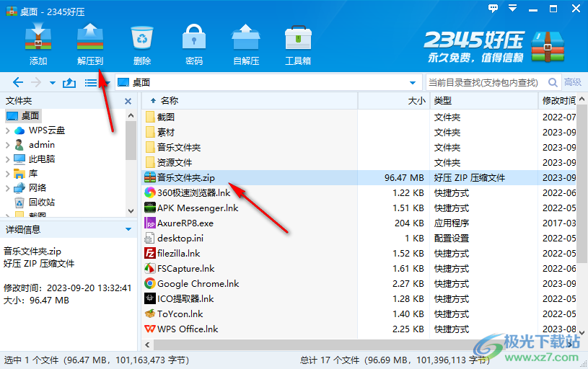Select Google Chrome.lnk icon
The width and height of the screenshot is (588, 369).
[x=150, y=283]
